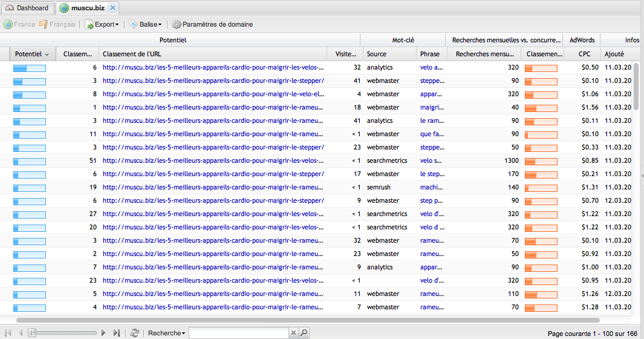Screen dimensions: 644x339
Task: Click the 1300 monthly searches cell
Action: 512,160
